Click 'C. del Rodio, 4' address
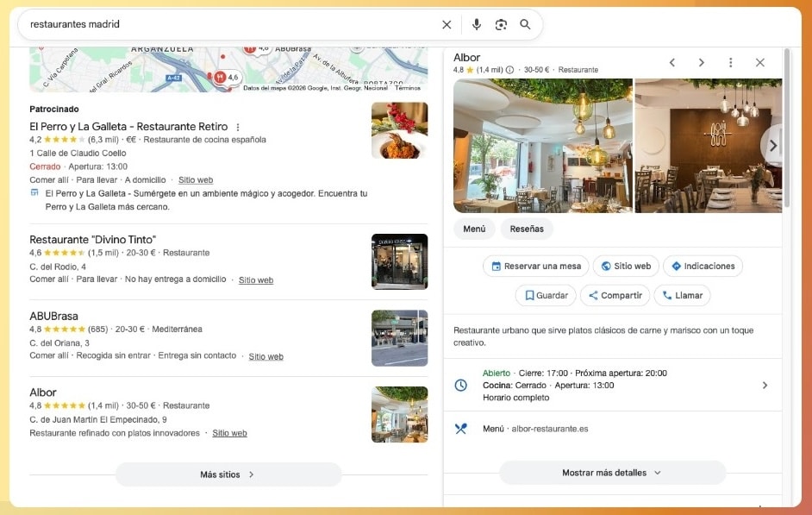The height and width of the screenshot is (515, 812). click(58, 267)
